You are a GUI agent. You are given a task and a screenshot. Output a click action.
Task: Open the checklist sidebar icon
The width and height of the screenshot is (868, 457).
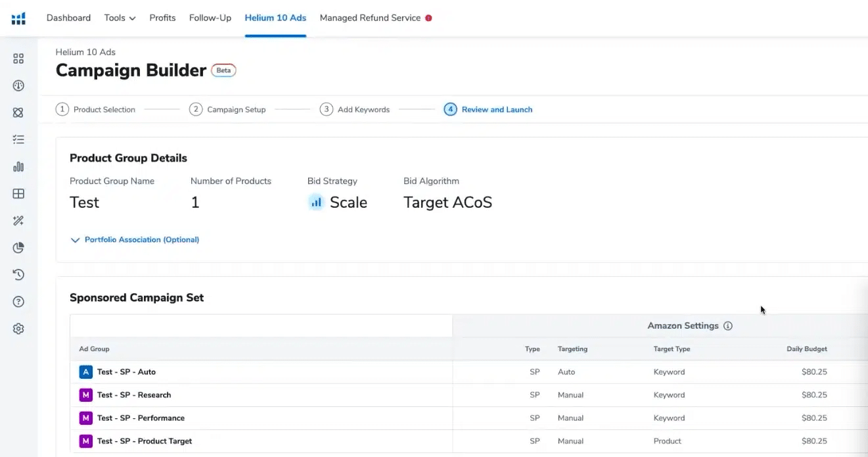point(18,139)
